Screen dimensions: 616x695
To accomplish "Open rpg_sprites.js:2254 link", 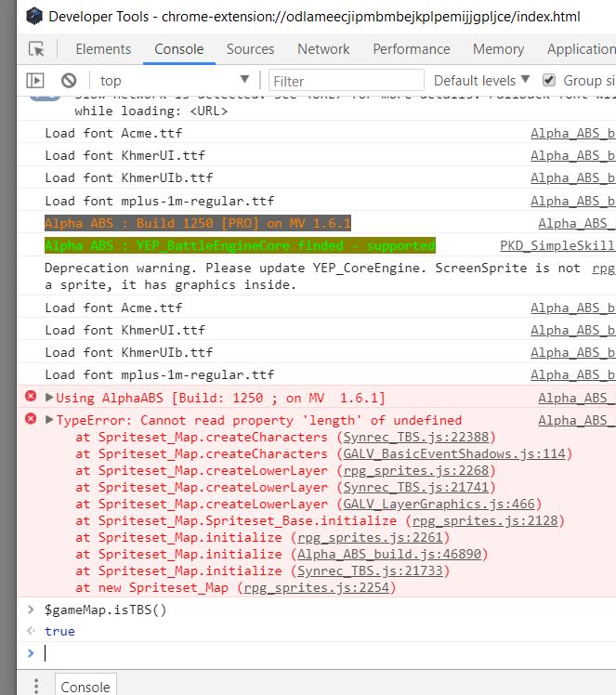I will click(317, 588).
